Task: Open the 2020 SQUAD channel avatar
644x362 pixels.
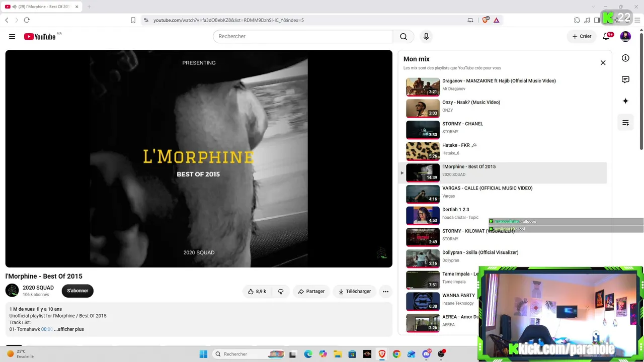Action: click(12, 291)
